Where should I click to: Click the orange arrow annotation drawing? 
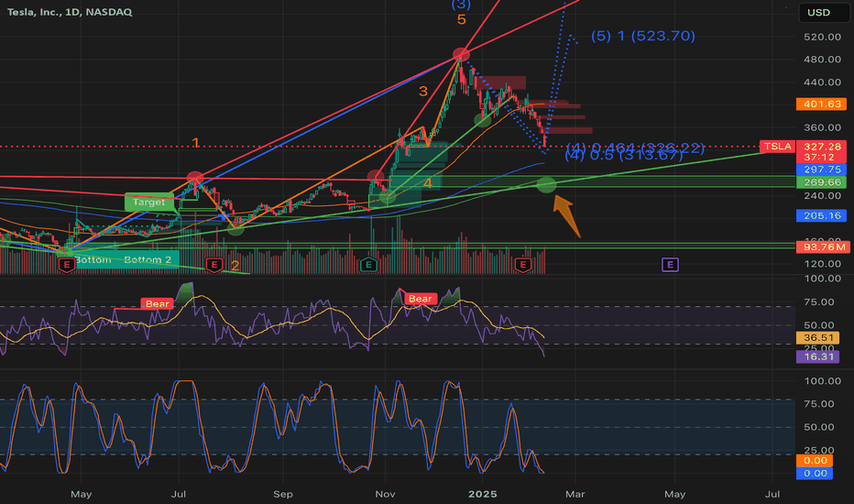point(566,216)
